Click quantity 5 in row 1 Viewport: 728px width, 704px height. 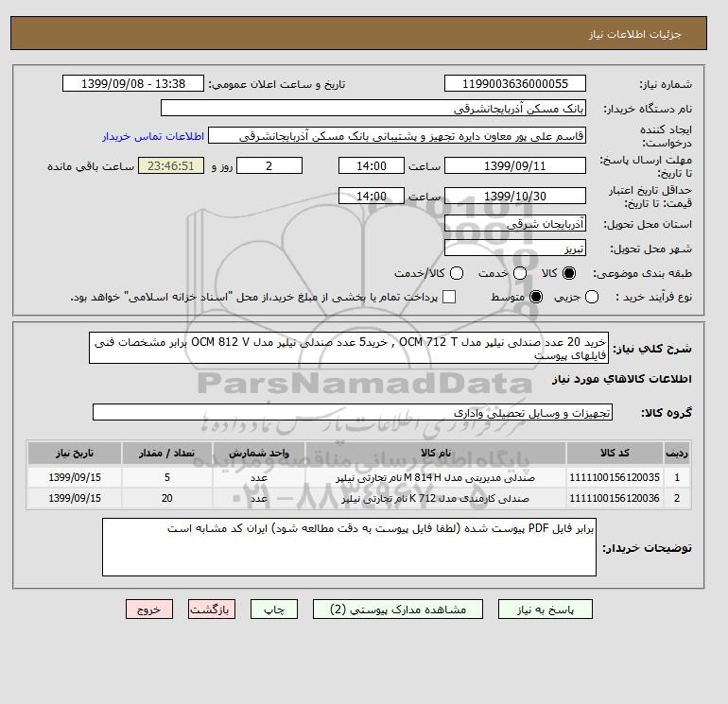(x=167, y=477)
